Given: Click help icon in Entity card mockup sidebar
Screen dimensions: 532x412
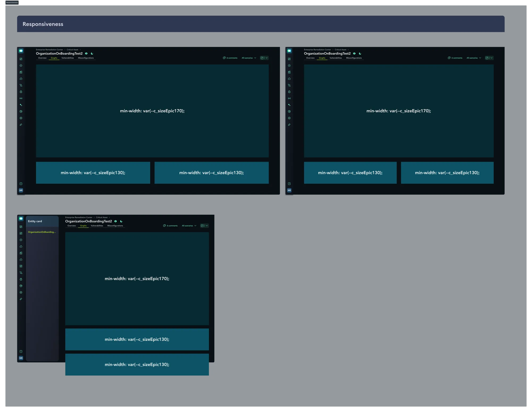Looking at the screenshot, I should pos(21,351).
